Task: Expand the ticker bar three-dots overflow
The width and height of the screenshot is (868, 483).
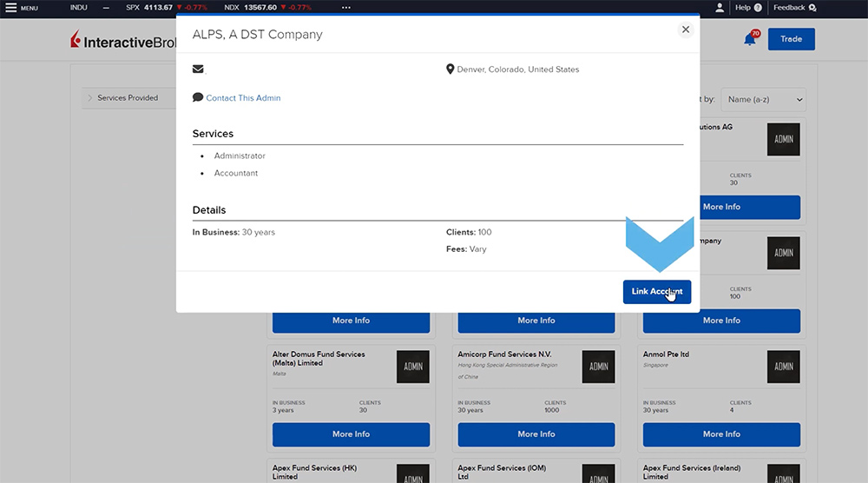Action: pos(346,8)
